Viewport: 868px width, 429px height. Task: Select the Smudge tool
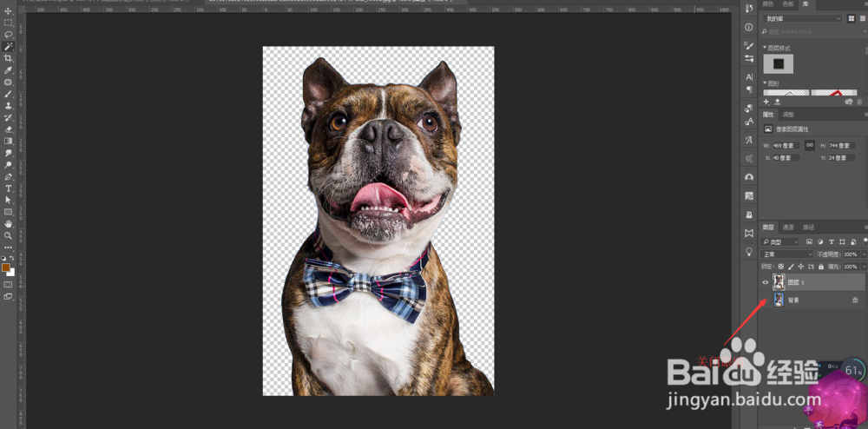pyautogui.click(x=9, y=154)
